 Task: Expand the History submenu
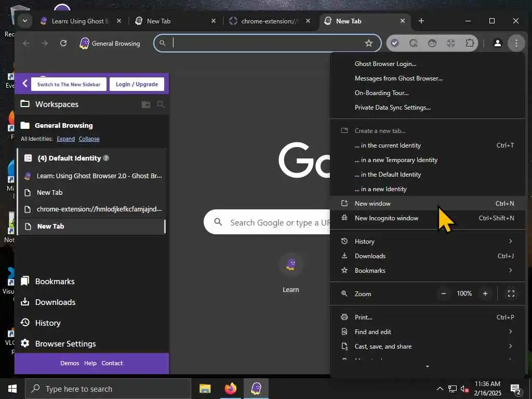[428, 241]
